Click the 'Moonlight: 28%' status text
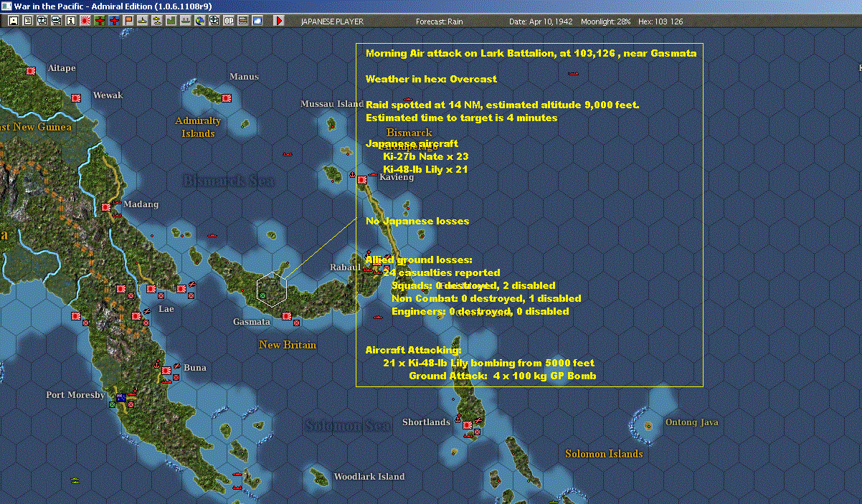 tap(606, 22)
